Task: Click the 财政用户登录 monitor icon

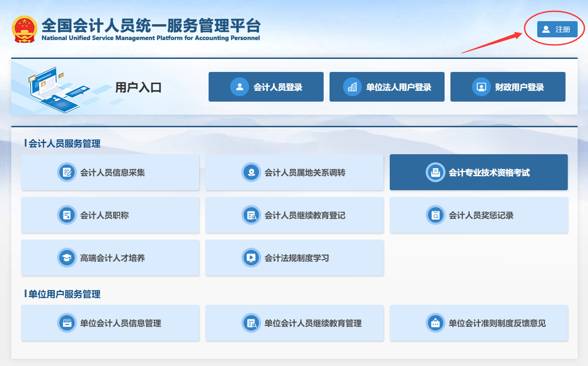Action: (x=481, y=87)
